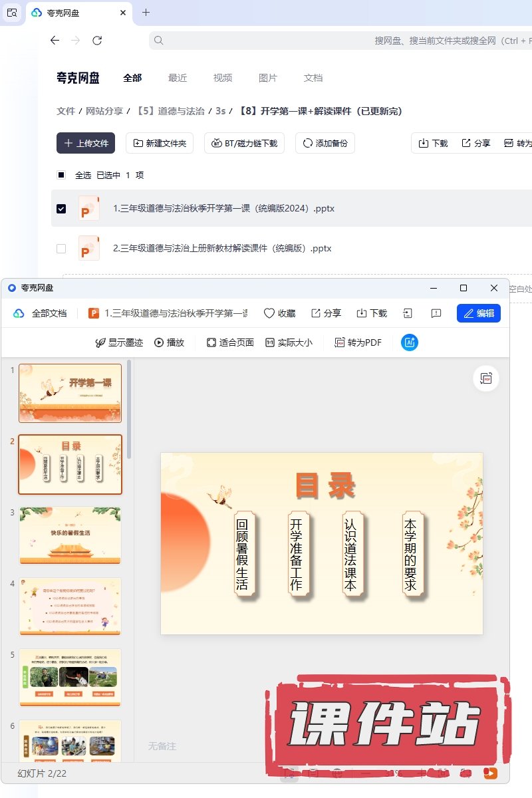This screenshot has width=532, height=798.
Task: Click the browser refresh icon
Action: click(97, 41)
